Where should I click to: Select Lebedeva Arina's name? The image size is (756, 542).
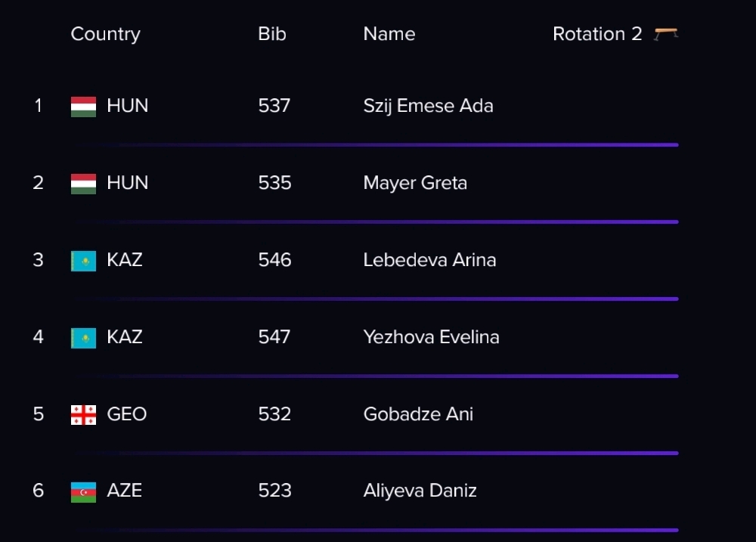coord(429,260)
